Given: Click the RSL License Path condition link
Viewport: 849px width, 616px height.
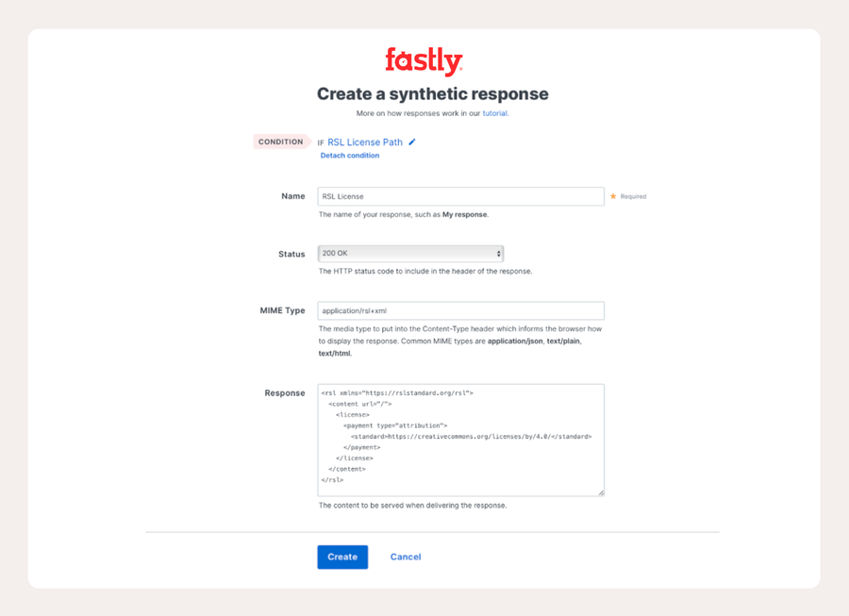Looking at the screenshot, I should point(365,142).
